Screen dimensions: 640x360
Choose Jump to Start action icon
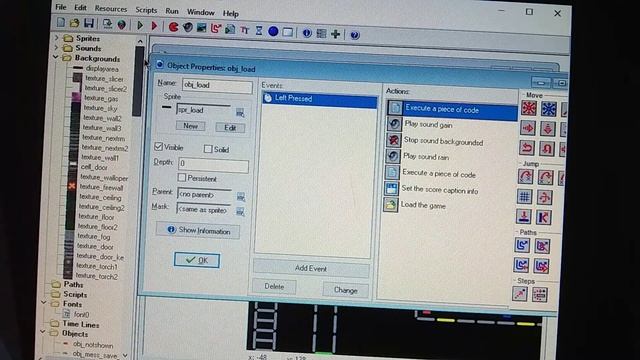coord(545,177)
